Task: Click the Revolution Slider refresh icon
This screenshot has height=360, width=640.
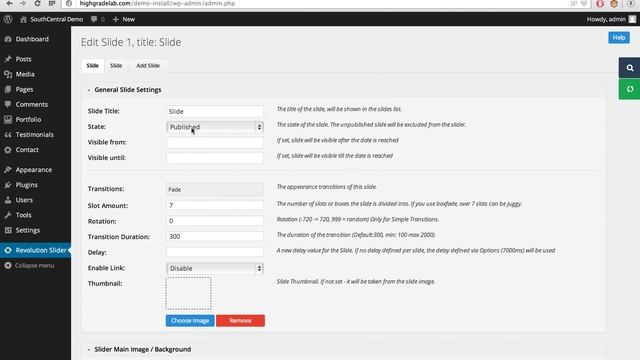Action: pyautogui.click(x=8, y=250)
